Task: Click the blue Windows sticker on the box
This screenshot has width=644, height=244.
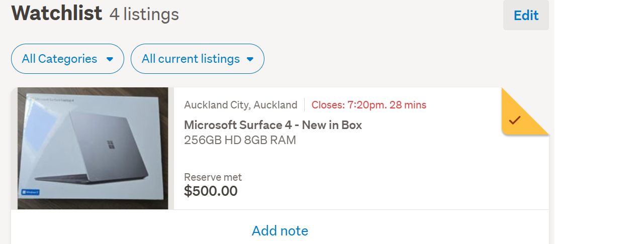Action: 30,192
